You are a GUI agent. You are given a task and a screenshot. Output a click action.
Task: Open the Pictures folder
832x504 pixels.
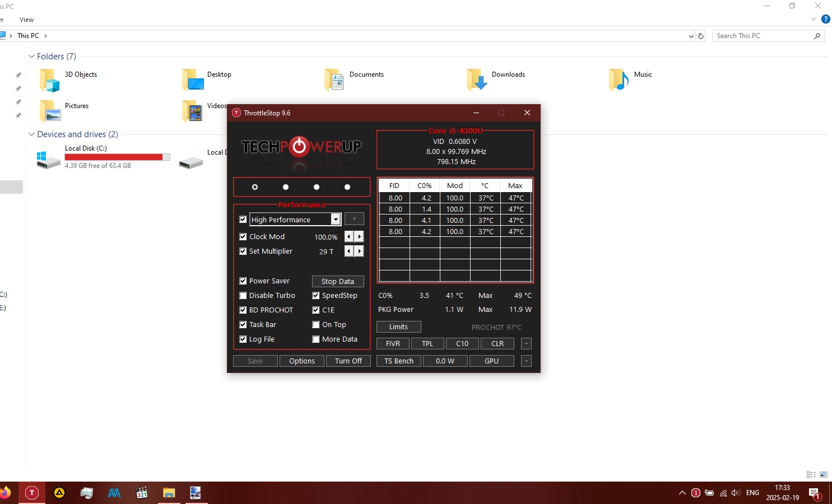64,111
